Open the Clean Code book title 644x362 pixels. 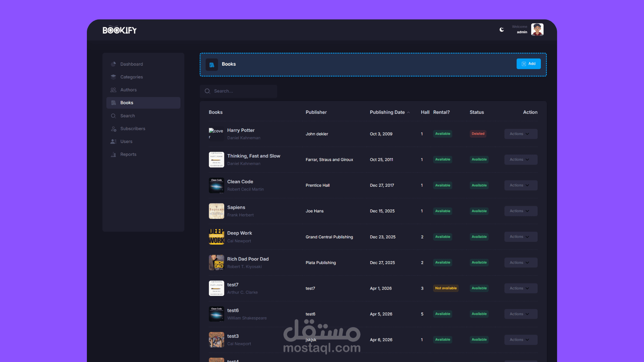click(240, 182)
